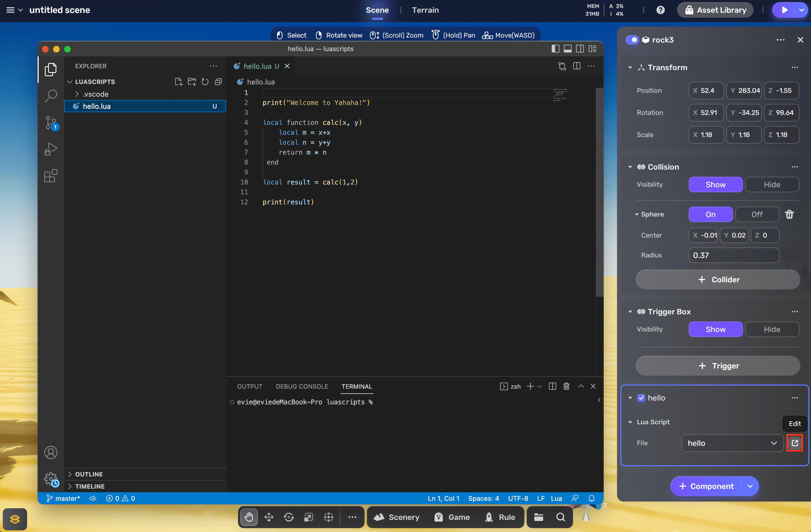811x532 pixels.
Task: Toggle the rock3 object enable switch
Action: click(632, 40)
